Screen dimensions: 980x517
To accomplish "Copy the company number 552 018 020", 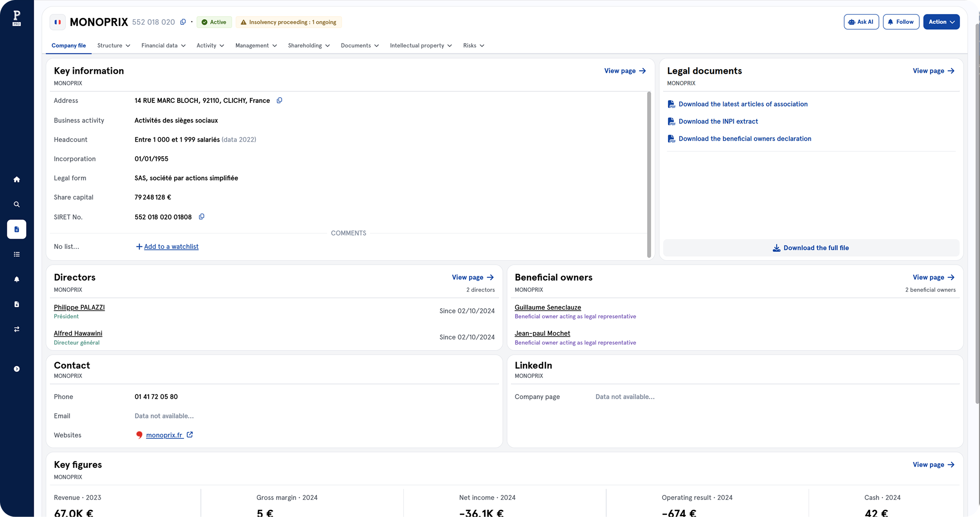I will click(x=183, y=22).
